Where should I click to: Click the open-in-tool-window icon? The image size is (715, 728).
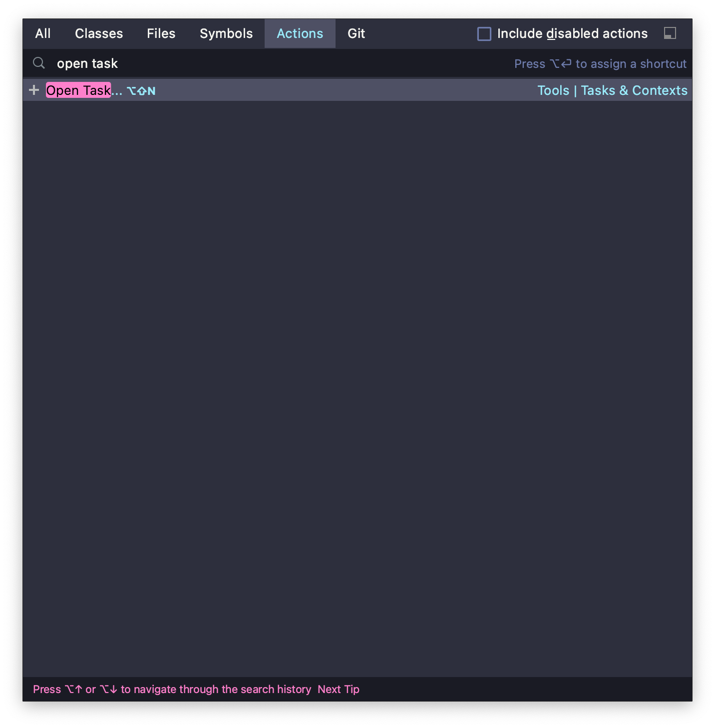[x=670, y=33]
